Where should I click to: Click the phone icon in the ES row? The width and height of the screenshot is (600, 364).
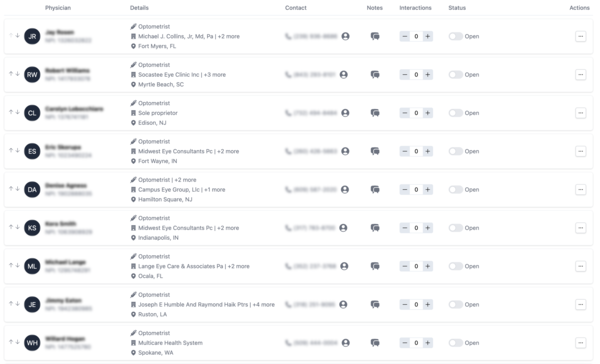point(288,151)
